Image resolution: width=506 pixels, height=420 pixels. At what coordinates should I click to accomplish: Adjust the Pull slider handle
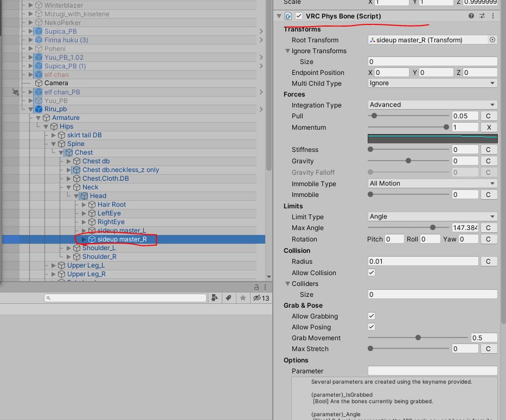coord(374,116)
